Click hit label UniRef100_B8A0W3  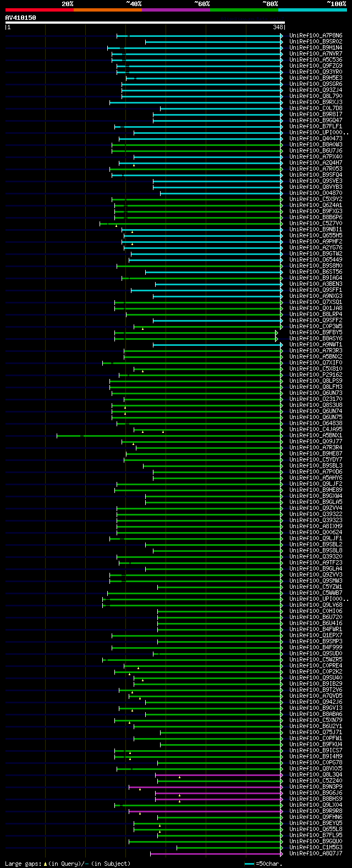click(316, 145)
